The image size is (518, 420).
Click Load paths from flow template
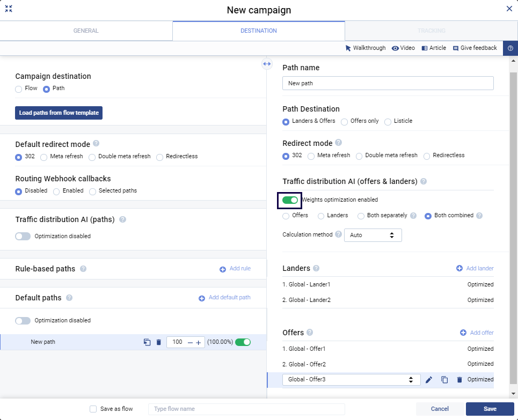[x=59, y=113]
